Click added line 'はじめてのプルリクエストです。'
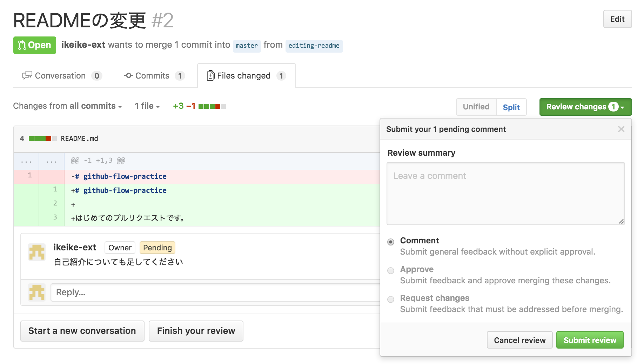Viewport: 637px width, 364px height. click(128, 218)
